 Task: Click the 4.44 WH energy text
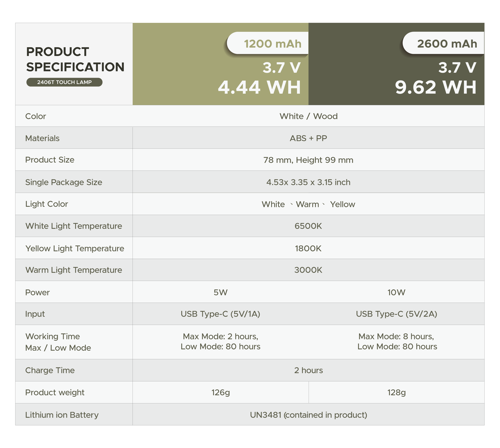click(259, 87)
